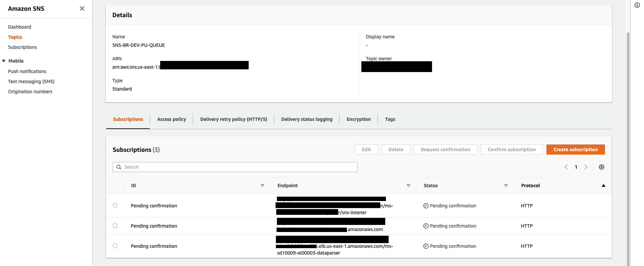Click pending clock icon in dataparser row
Image resolution: width=644 pixels, height=266 pixels.
[x=426, y=246]
